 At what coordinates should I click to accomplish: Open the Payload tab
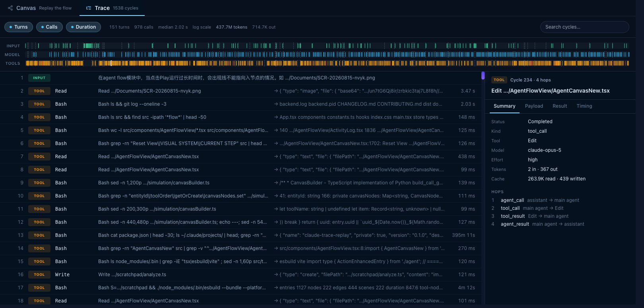[534, 106]
